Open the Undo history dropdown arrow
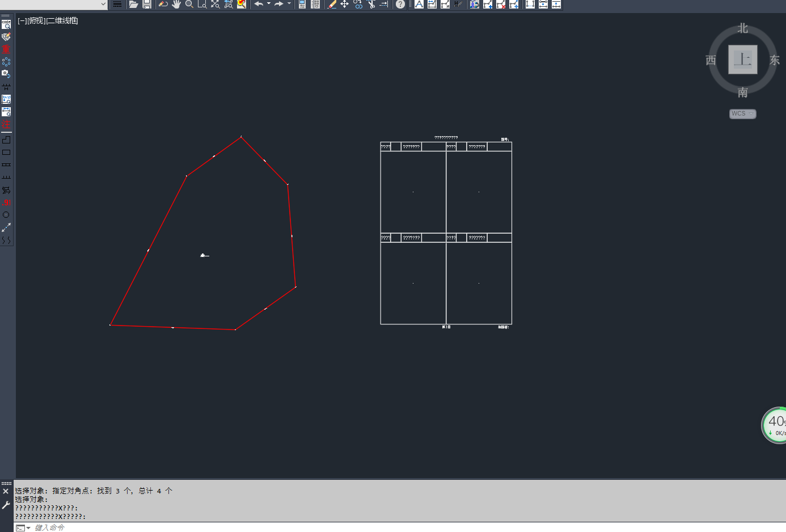This screenshot has height=532, width=786. [x=268, y=4]
